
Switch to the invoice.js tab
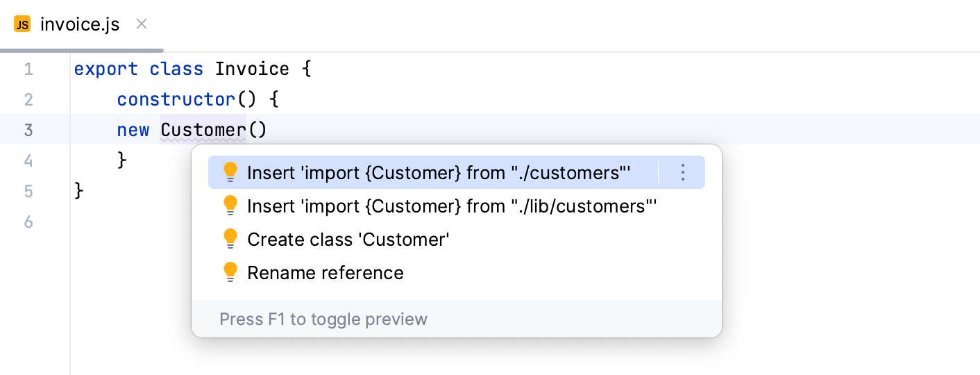tap(80, 25)
